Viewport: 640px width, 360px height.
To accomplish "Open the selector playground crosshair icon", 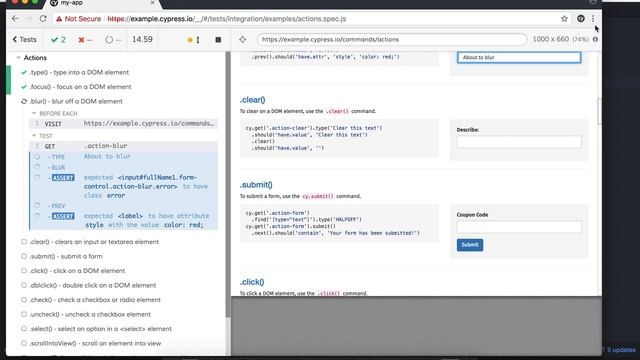I will (x=242, y=40).
